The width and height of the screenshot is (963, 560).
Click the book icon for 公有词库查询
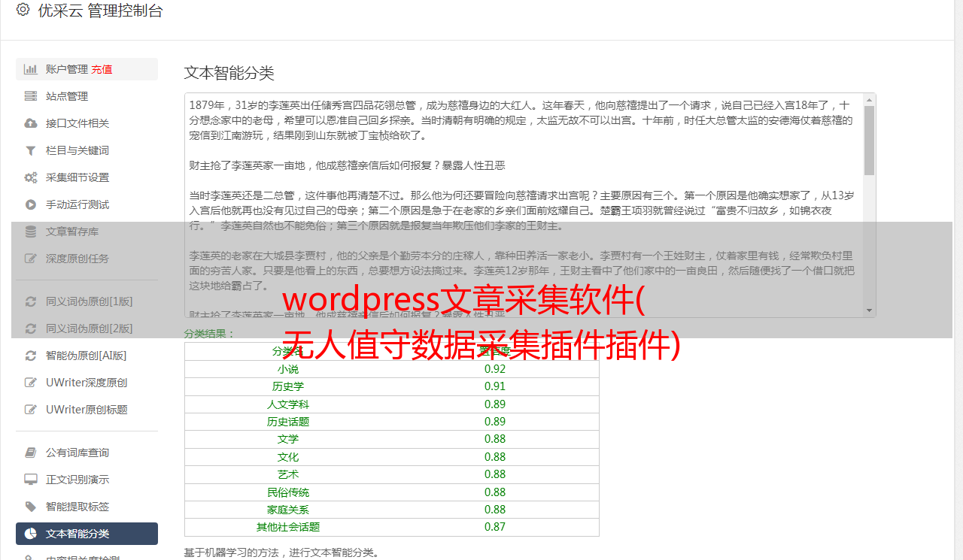[31, 453]
